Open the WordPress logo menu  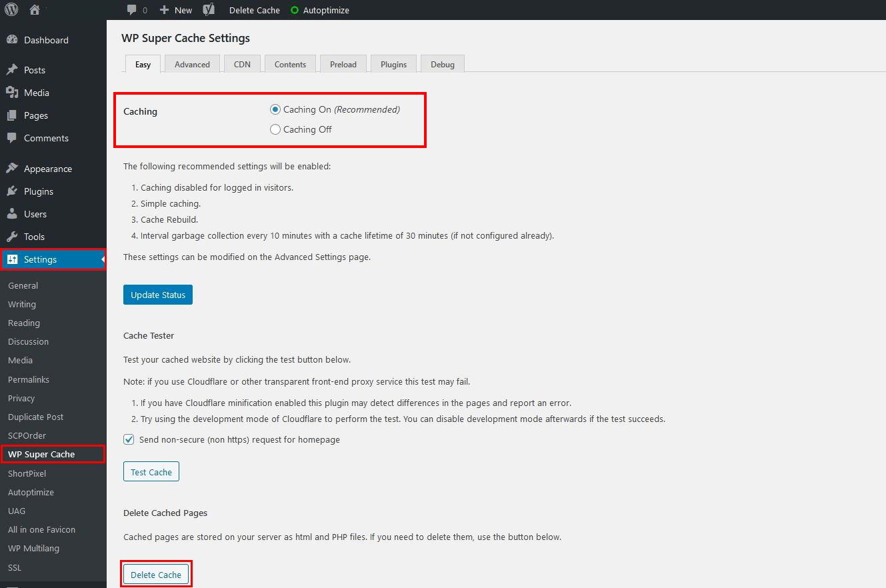click(11, 9)
